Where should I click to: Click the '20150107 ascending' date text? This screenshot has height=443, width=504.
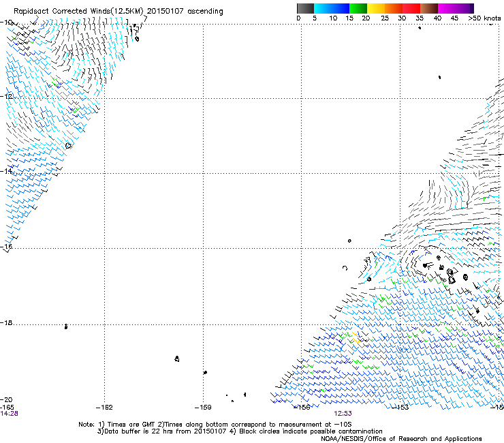click(x=185, y=12)
